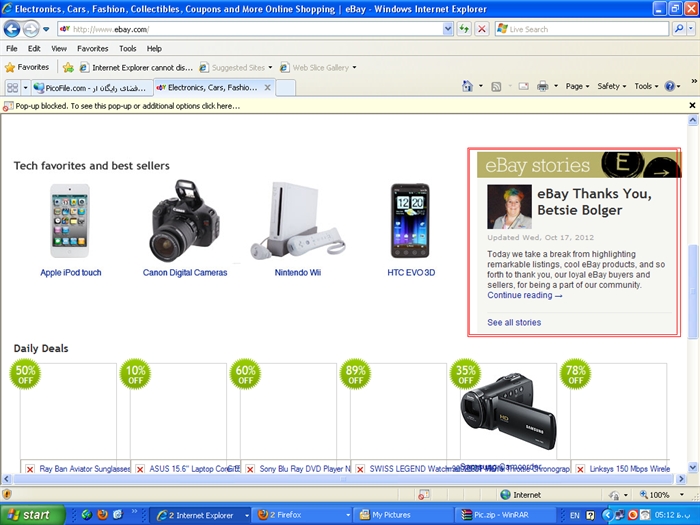Open the Tools menu in menu bar

(x=127, y=49)
